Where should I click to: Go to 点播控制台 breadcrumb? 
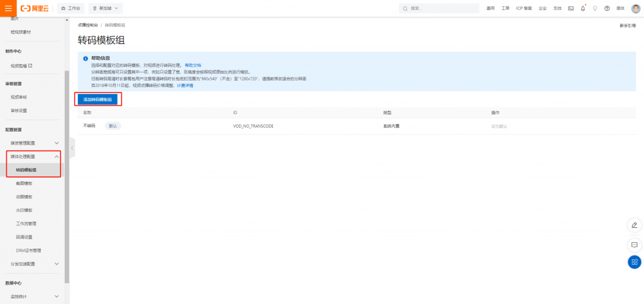tap(88, 25)
